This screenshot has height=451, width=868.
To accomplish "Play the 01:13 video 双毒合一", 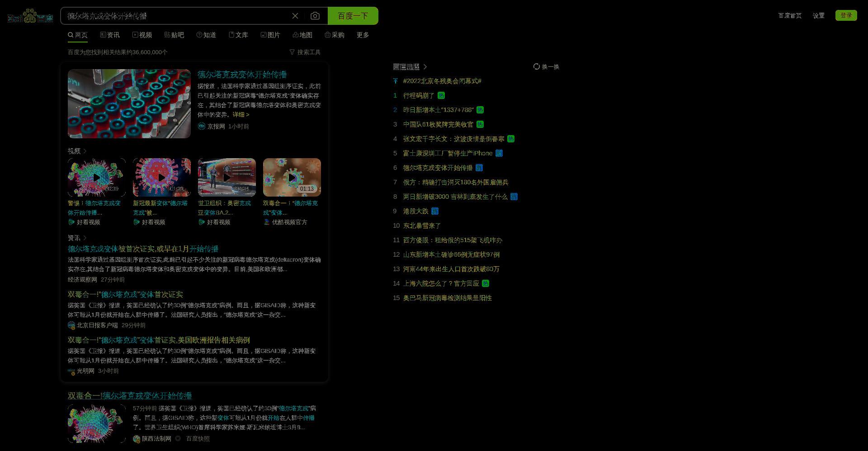I will [x=292, y=177].
